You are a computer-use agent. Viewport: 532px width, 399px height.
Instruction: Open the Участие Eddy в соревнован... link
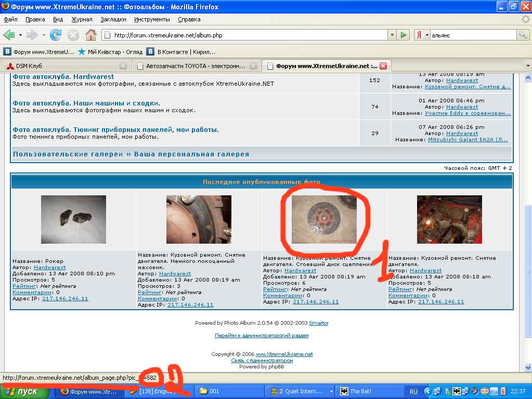[468, 113]
